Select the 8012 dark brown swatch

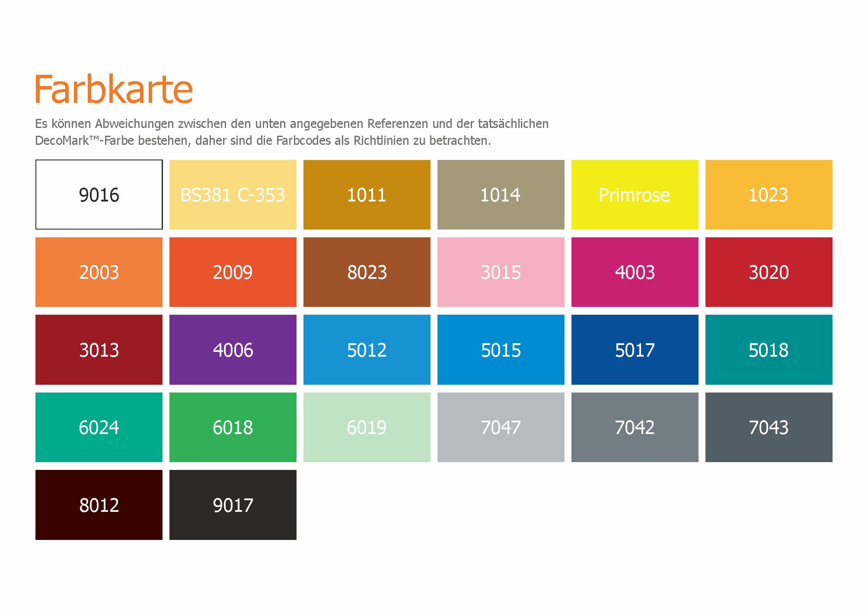coord(99,504)
